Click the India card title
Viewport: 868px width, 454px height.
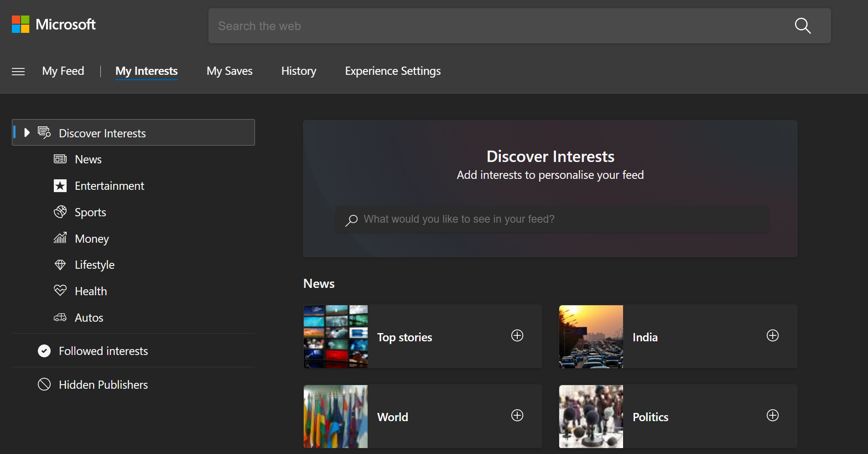click(x=645, y=337)
